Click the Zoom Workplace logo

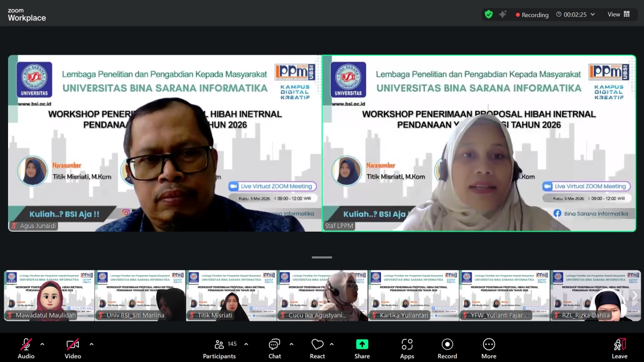point(27,15)
